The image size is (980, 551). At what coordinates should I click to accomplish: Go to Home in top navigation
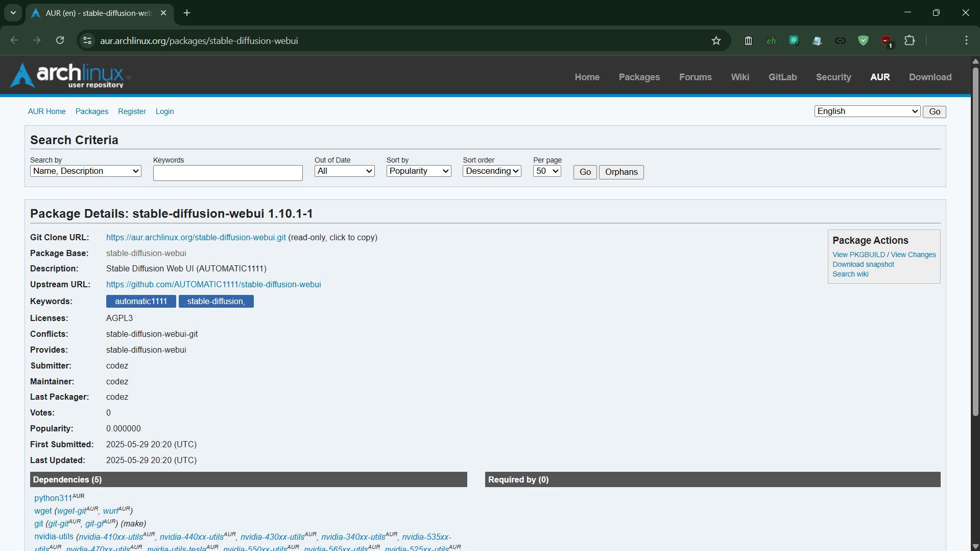587,77
